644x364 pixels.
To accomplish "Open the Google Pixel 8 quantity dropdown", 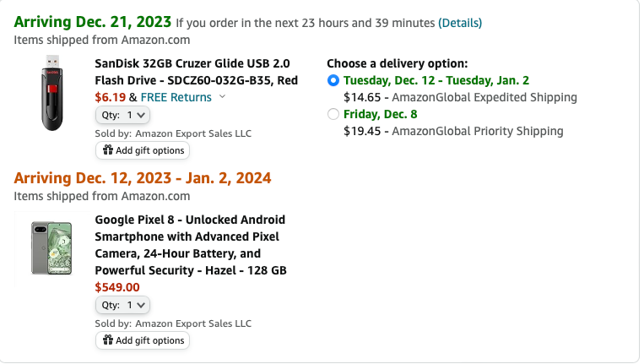I will tap(122, 305).
